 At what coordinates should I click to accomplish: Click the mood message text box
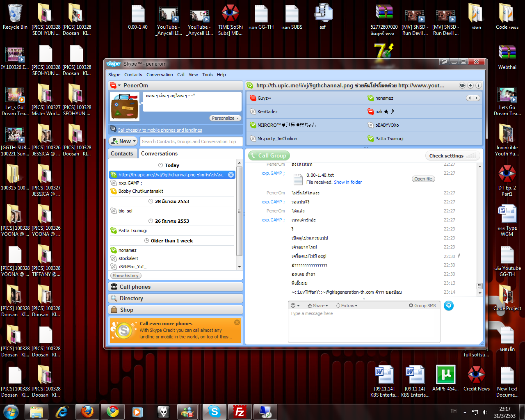192,102
